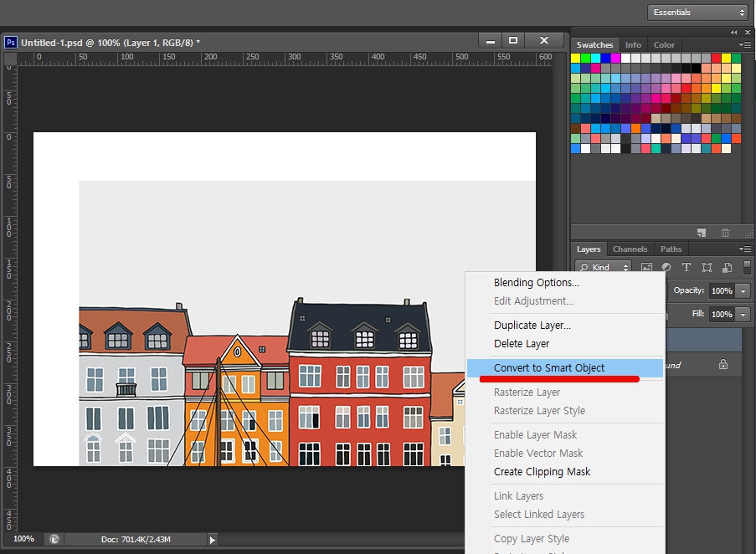Maximize the Untitled-1.psd document window

point(513,40)
